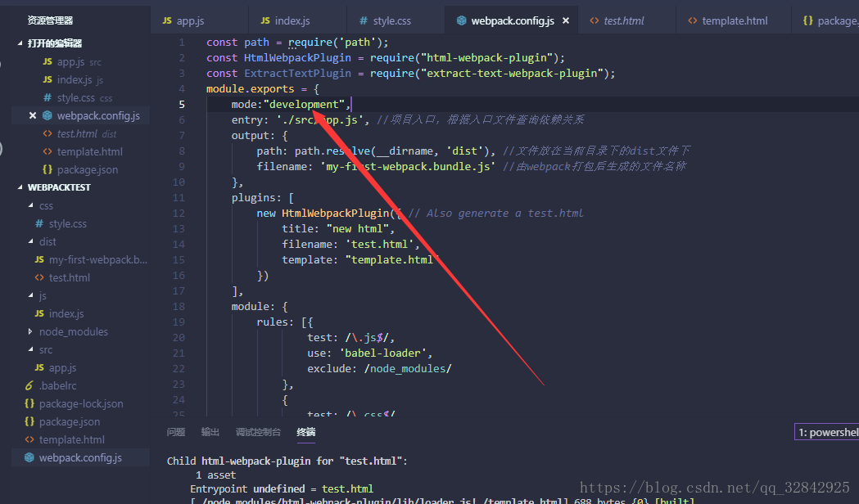Open app.js src in open editors

[80, 62]
